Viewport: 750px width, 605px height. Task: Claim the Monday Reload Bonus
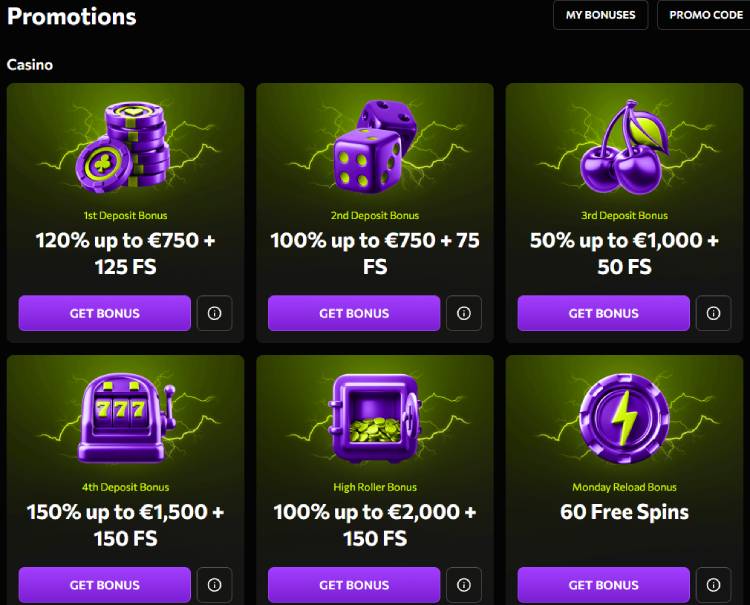pos(603,585)
